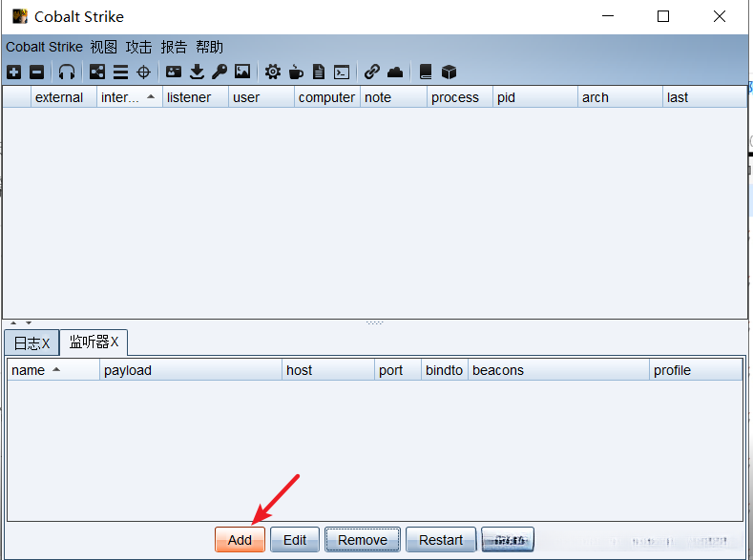This screenshot has width=753, height=560.
Task: Sort sessions by arch column
Action: point(620,97)
